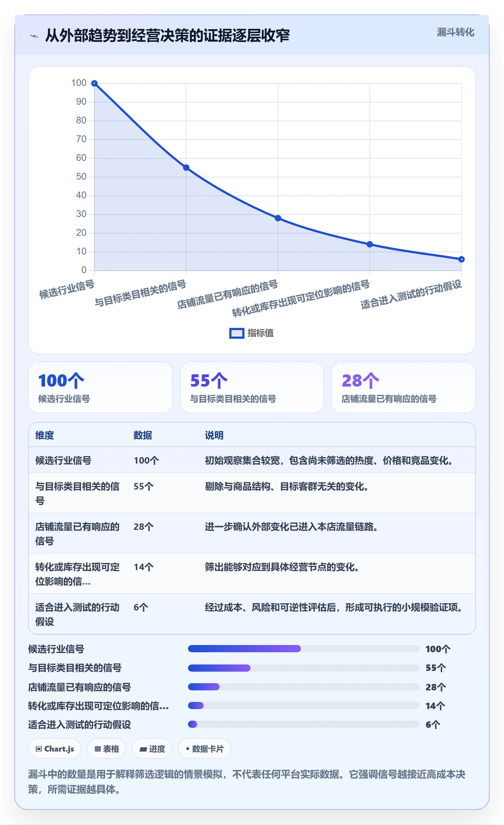The height and width of the screenshot is (825, 504).
Task: Click the 进度 tag chip
Action: 152,749
